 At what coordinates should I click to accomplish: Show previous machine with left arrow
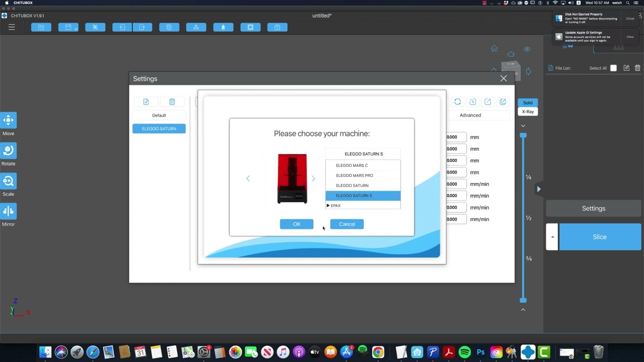pos(248,178)
